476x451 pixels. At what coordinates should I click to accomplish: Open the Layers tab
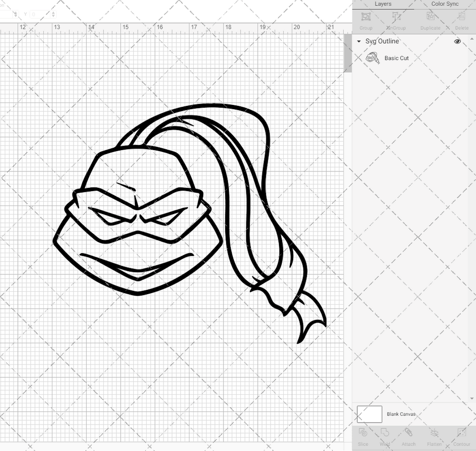383,4
